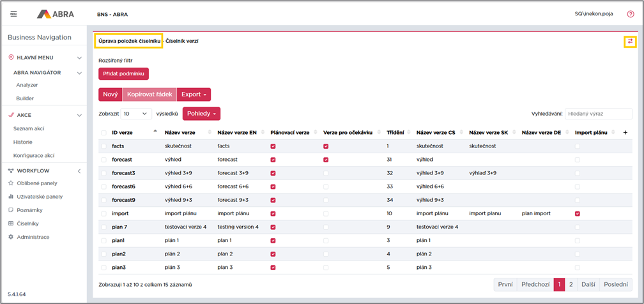The image size is (644, 304).
Task: Click the Číselníky table icon
Action: pos(11,224)
